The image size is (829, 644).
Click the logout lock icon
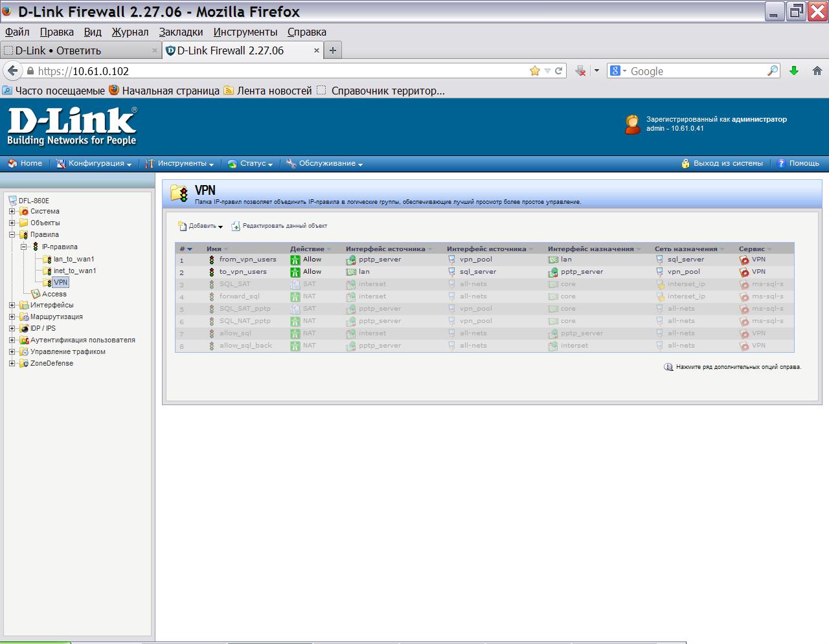(x=685, y=164)
